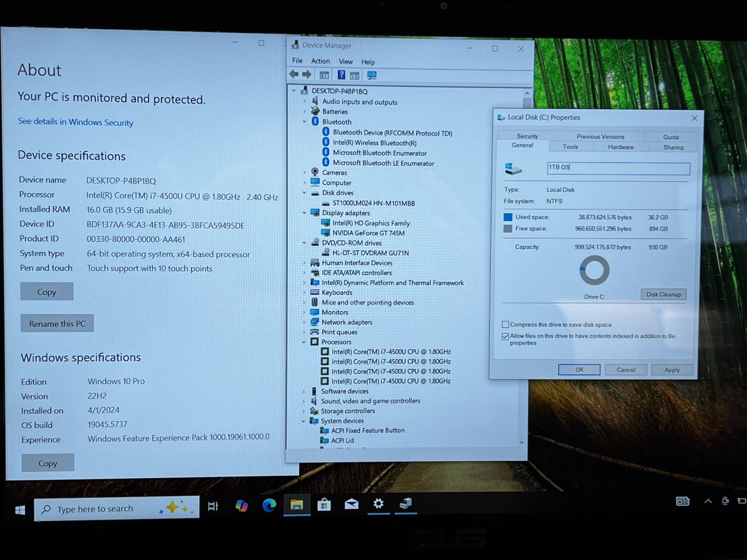Image resolution: width=747 pixels, height=560 pixels.
Task: Copy Windows specifications button
Action: [x=48, y=463]
